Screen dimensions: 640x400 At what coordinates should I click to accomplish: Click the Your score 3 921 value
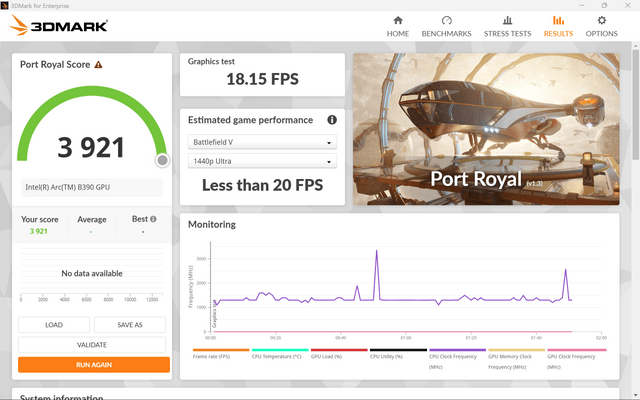38,231
